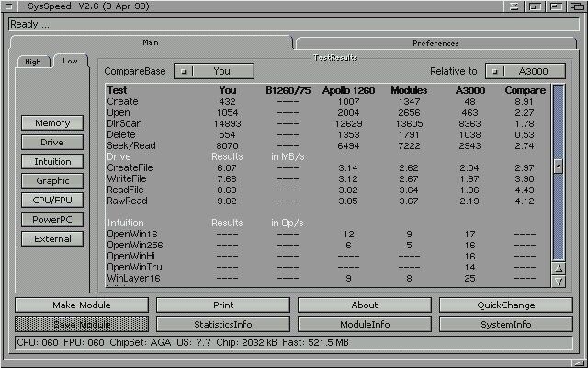Viewport: 588px width, 368px height.
Task: Click the RawRead value 9.02
Action: 227,201
